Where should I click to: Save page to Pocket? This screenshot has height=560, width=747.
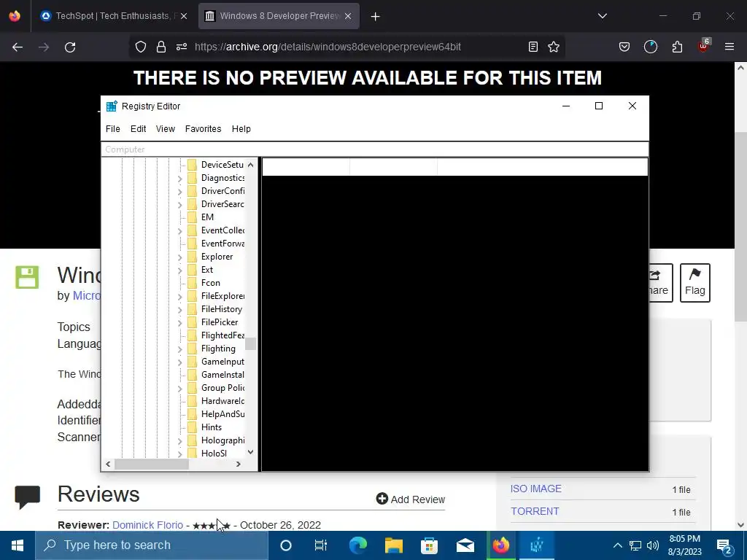[624, 47]
